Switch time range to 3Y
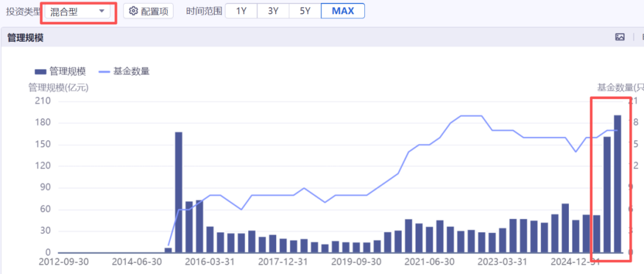The image size is (644, 274). (273, 11)
